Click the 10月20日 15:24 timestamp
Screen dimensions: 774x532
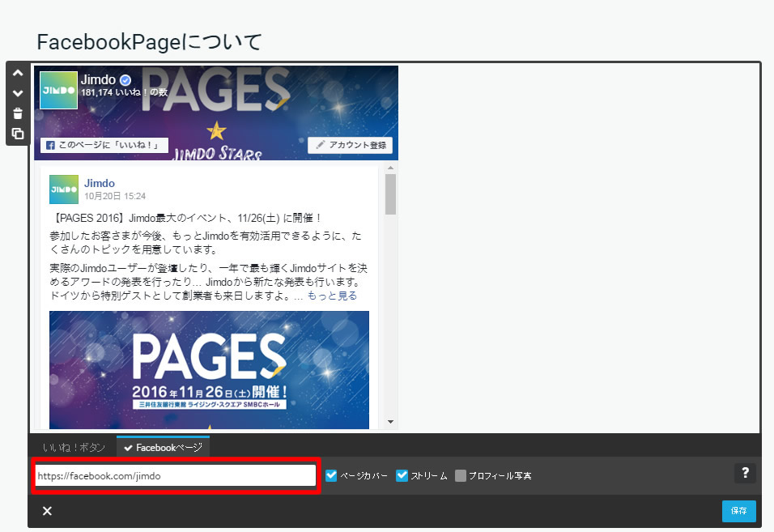[114, 196]
